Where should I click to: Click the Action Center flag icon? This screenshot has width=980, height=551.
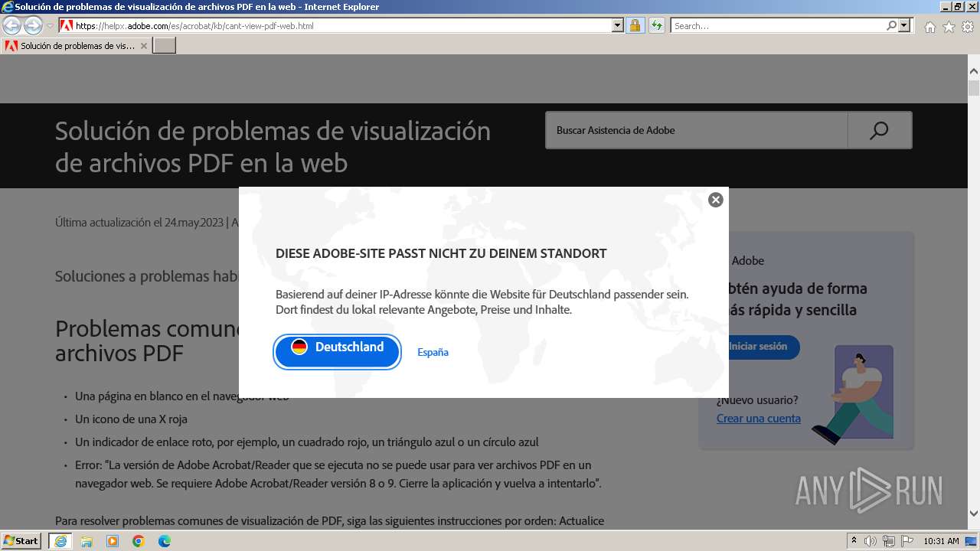[x=907, y=541]
